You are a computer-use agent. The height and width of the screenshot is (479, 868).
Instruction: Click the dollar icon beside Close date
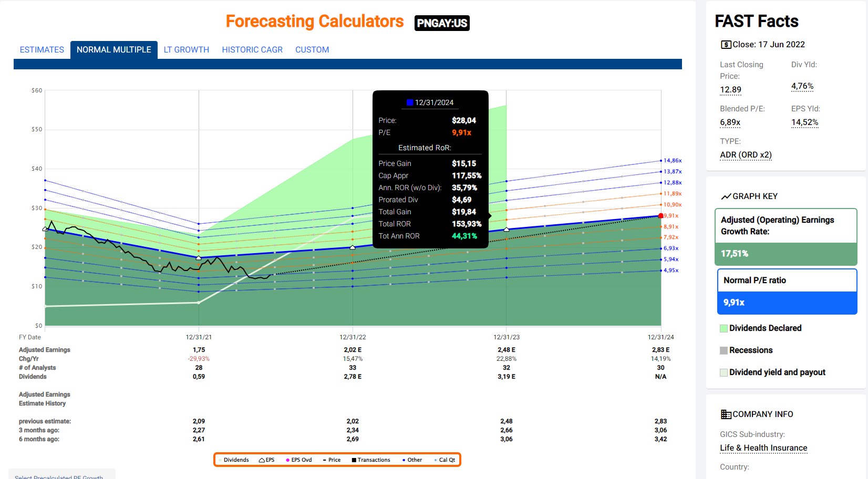click(x=726, y=45)
